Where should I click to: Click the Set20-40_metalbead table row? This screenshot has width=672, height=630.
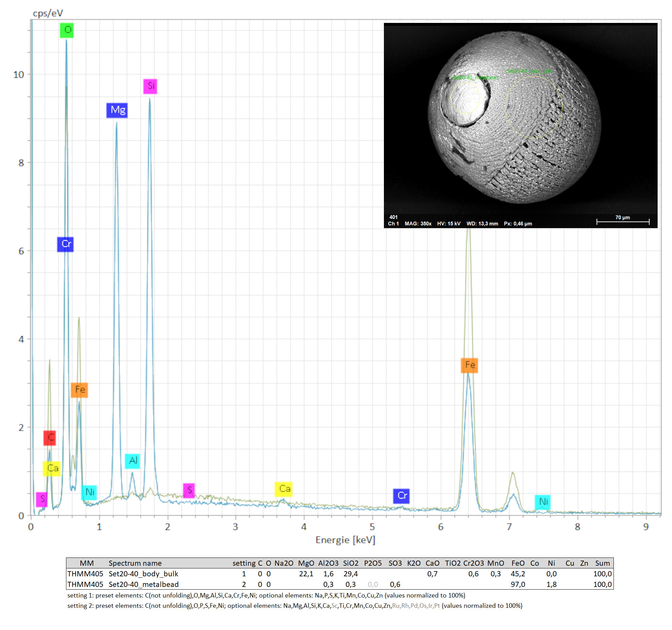(x=143, y=584)
